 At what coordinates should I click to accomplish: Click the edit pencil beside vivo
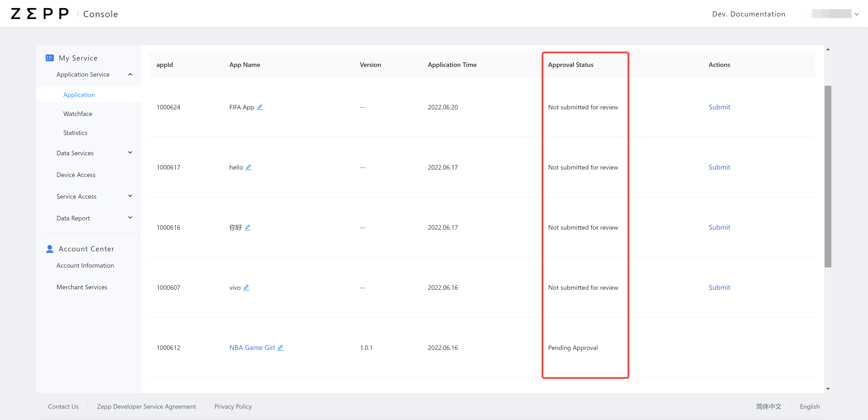pyautogui.click(x=246, y=288)
